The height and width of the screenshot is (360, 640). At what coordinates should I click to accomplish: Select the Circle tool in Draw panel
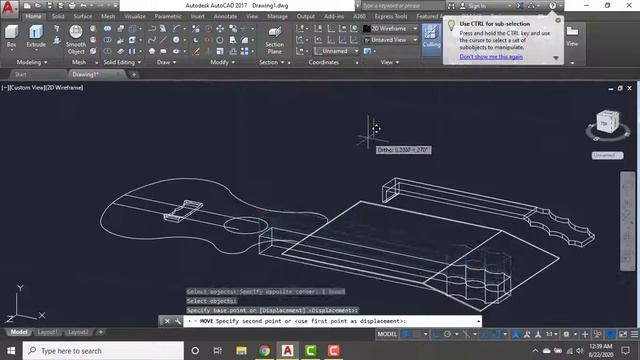click(x=176, y=40)
